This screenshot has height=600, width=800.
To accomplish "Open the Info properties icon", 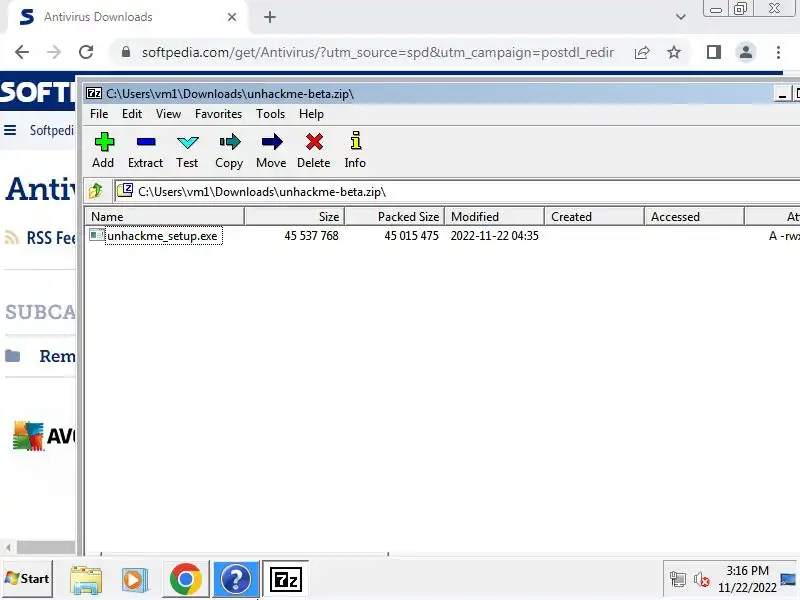I will 356,141.
